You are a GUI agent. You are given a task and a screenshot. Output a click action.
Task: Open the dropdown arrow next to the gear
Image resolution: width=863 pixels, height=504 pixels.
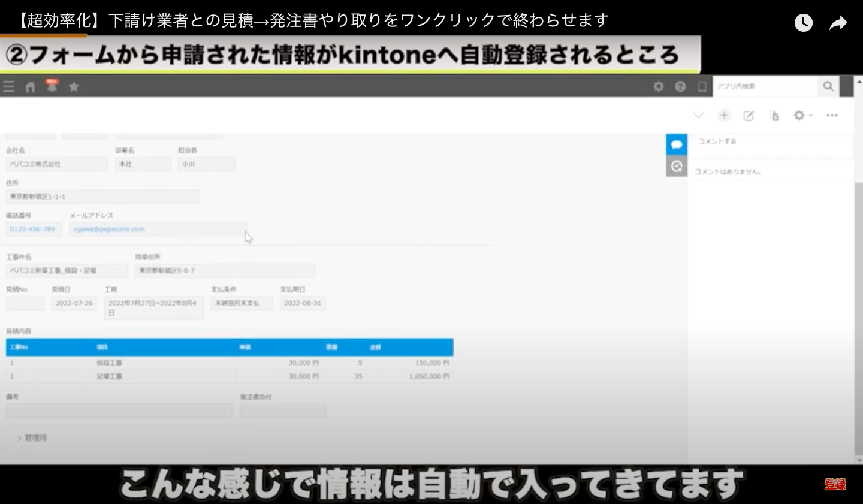click(809, 115)
